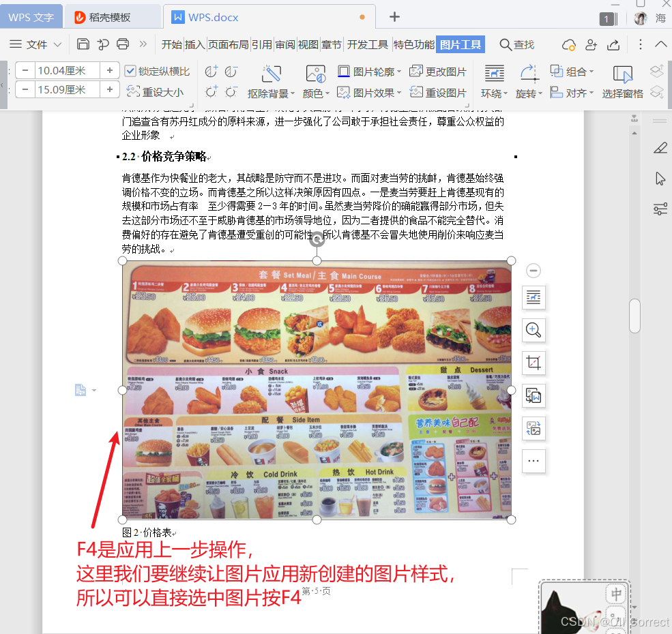Click the floating image-to-text icon

click(533, 395)
